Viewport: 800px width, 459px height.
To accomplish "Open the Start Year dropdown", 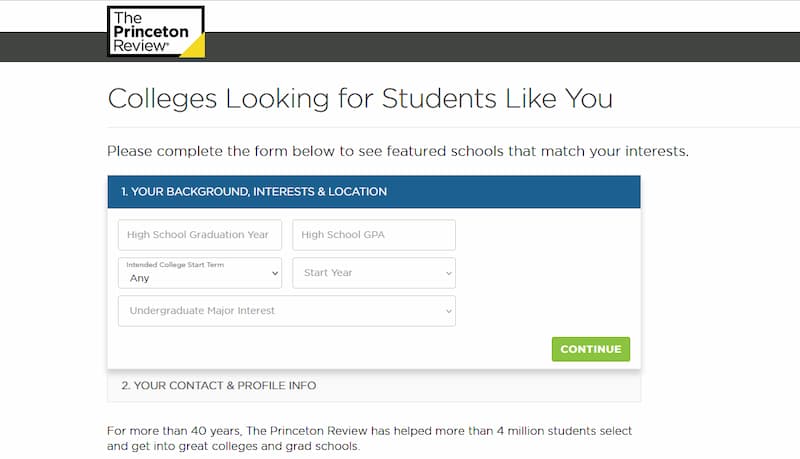I will tap(374, 273).
